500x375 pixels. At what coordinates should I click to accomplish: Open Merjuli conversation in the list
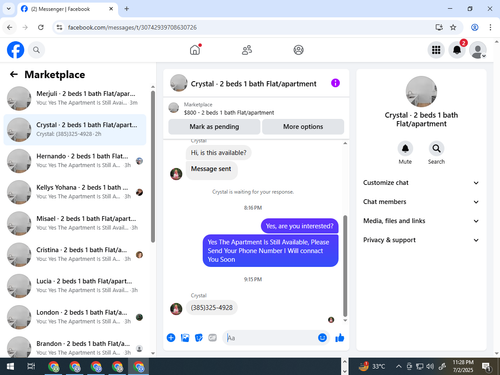click(75, 98)
